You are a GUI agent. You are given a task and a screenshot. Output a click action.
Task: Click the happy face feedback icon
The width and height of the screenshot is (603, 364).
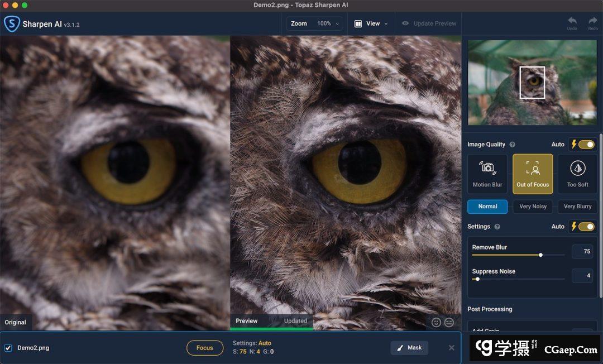436,322
